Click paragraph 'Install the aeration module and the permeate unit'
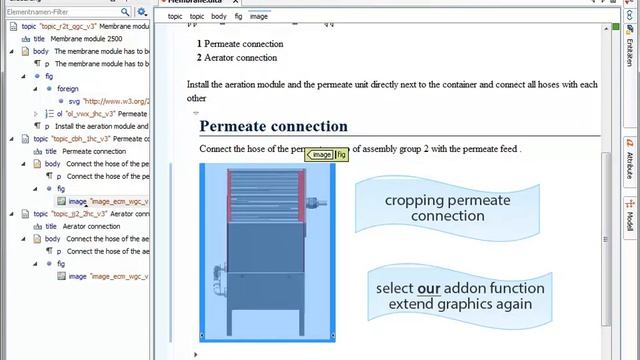This screenshot has width=640, height=360. tap(392, 91)
